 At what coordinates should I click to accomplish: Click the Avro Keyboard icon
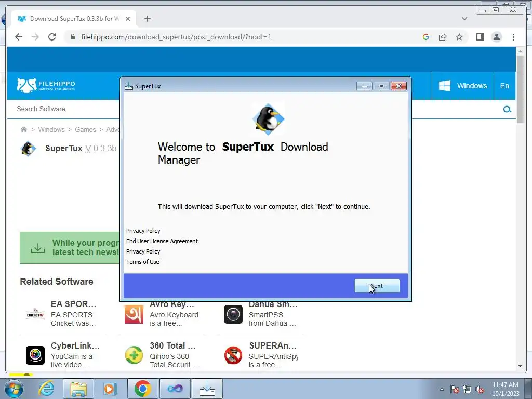click(134, 314)
